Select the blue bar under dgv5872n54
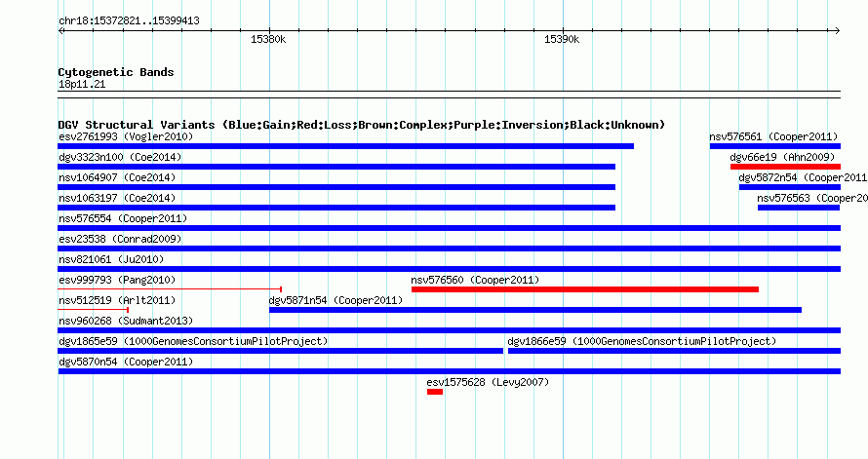Image resolution: width=868 pixels, height=459 pixels. 790,187
